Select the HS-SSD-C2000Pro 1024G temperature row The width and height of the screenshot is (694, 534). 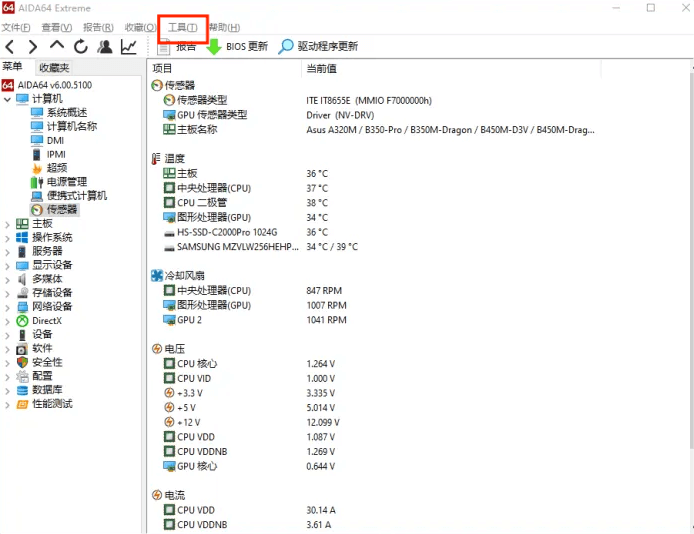pyautogui.click(x=246, y=232)
